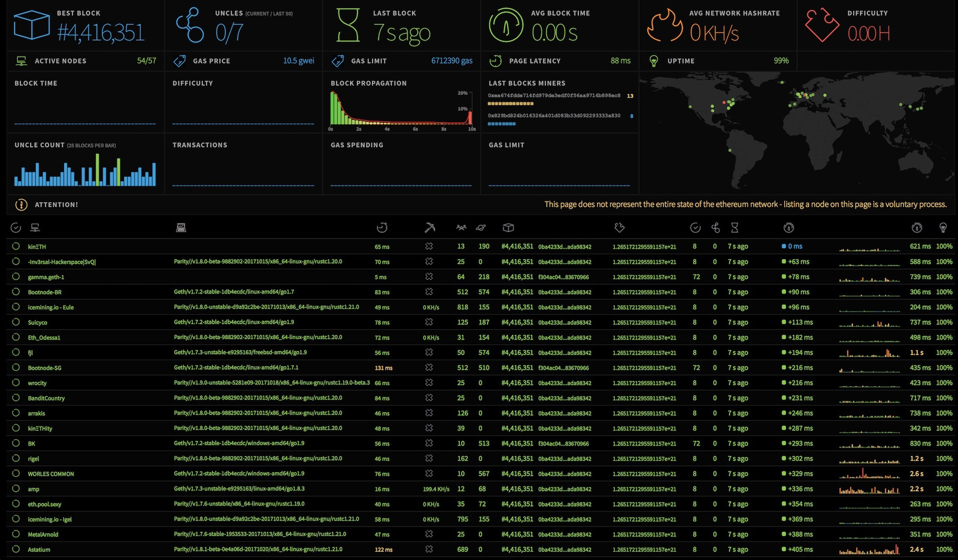Image resolution: width=958 pixels, height=560 pixels.
Task: Click the first miner address in Last Blocks Miners
Action: (x=554, y=96)
